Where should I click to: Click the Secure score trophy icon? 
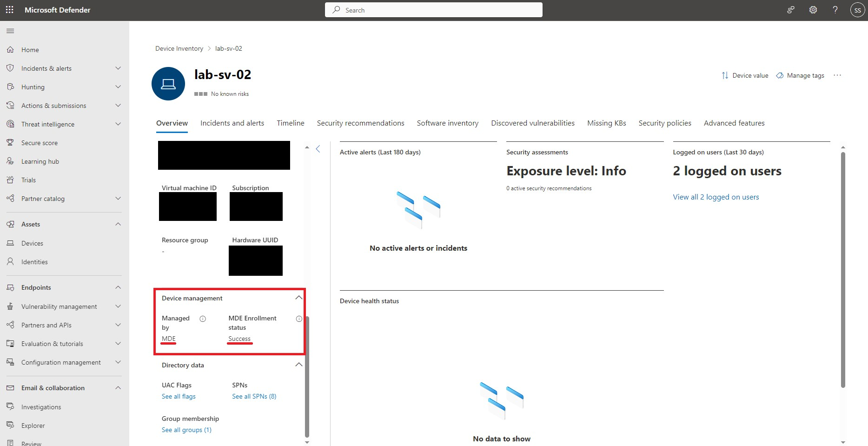point(10,143)
